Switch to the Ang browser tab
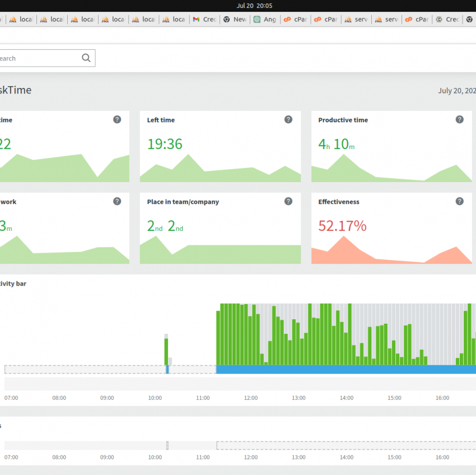This screenshot has width=476, height=475. click(265, 20)
